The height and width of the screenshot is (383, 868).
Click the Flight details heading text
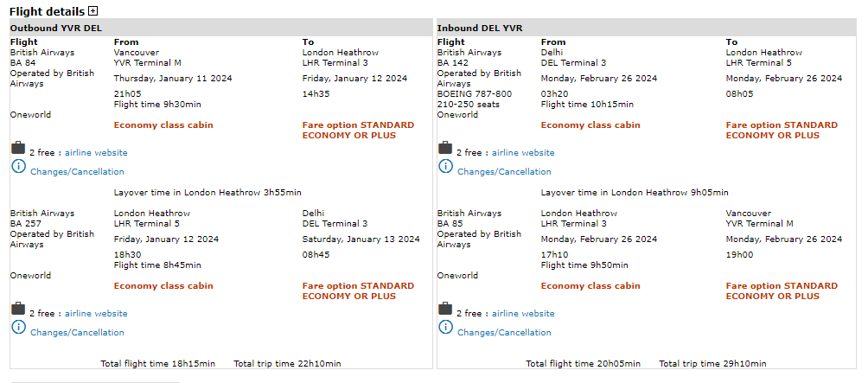pos(47,11)
